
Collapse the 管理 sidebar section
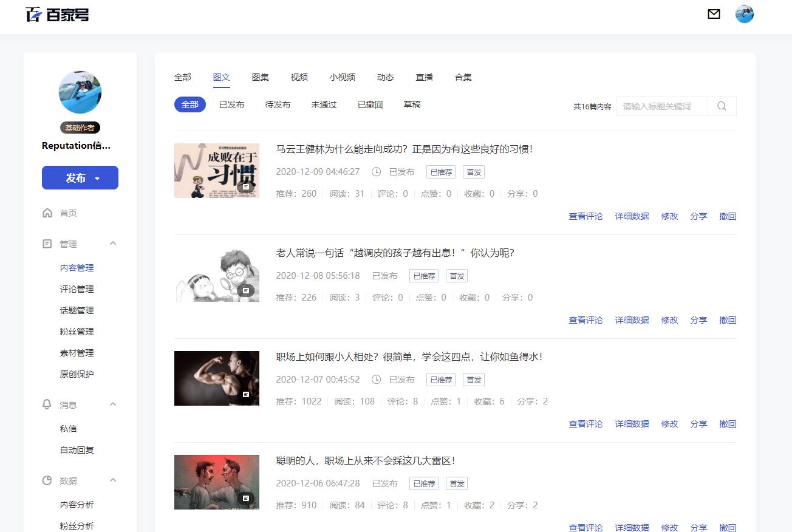tap(113, 244)
